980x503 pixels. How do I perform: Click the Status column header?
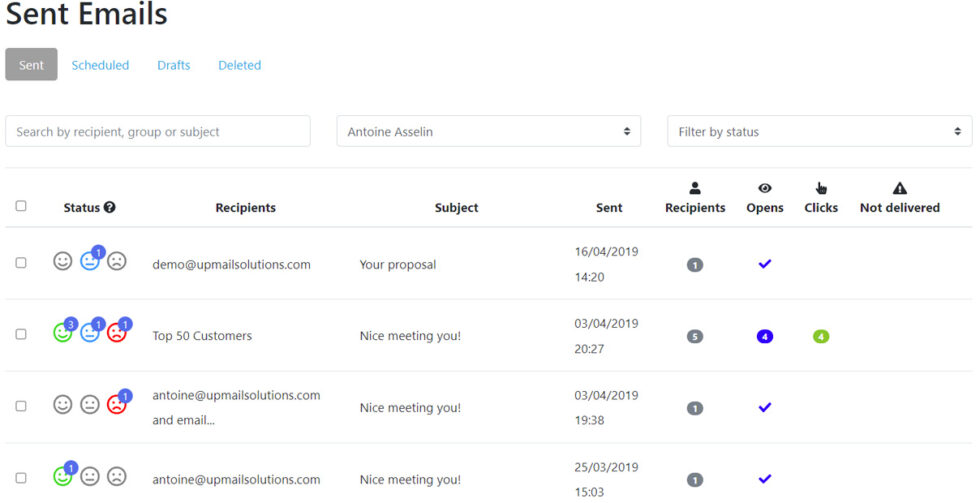point(81,207)
